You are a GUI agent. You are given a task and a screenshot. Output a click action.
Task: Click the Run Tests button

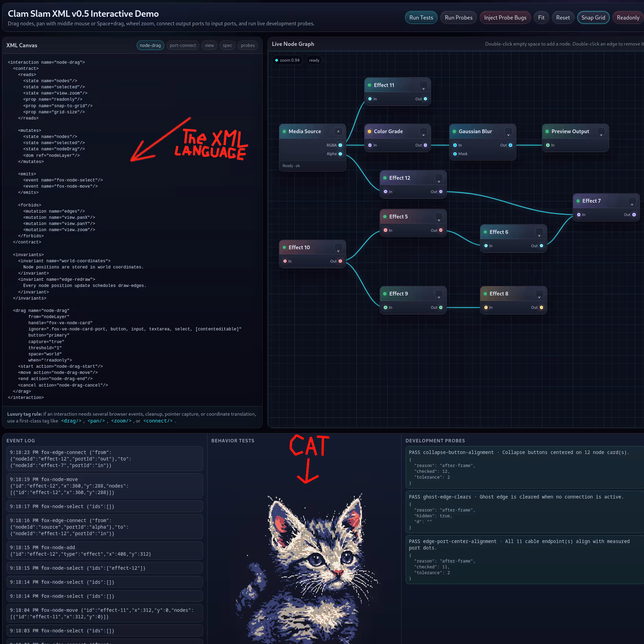click(421, 17)
